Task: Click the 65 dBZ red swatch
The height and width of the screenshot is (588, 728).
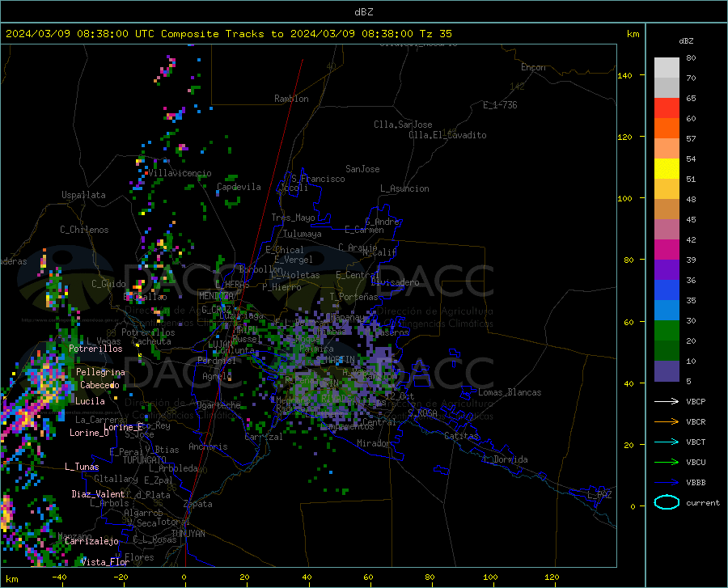Action: pos(667,108)
